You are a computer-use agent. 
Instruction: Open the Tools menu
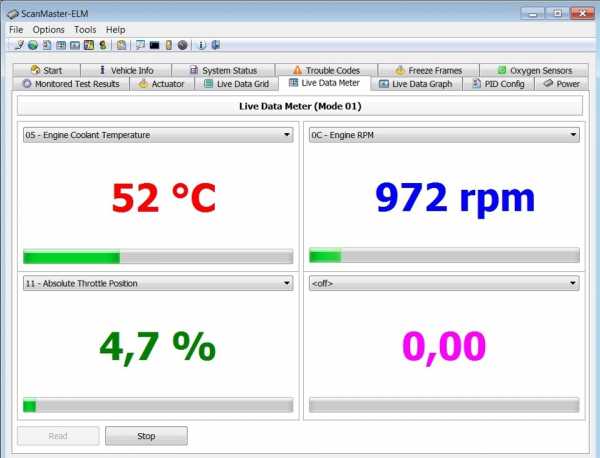pyautogui.click(x=85, y=30)
